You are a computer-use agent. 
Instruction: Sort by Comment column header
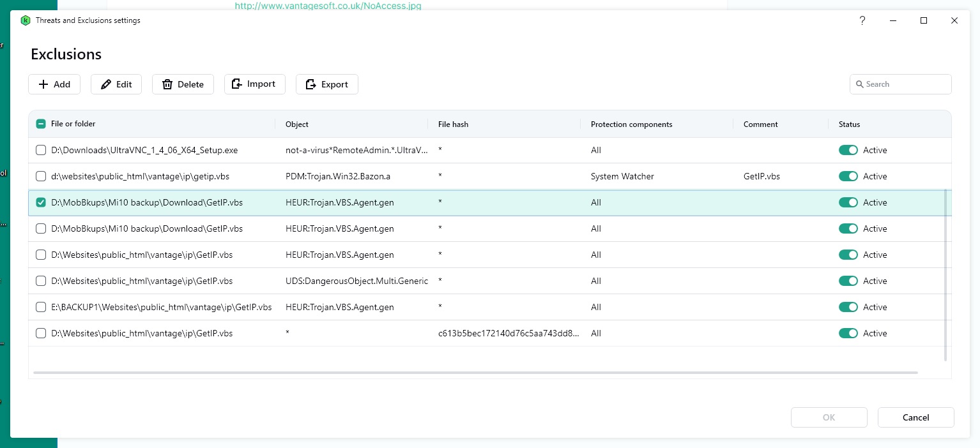point(760,124)
